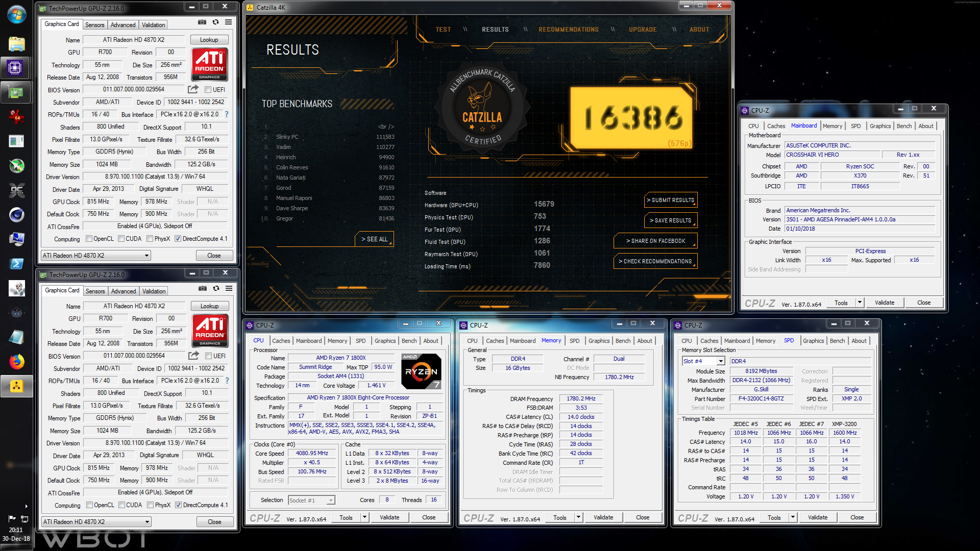Show hidden tray icons arrow
This screenshot has width=980, height=551.
(26, 507)
